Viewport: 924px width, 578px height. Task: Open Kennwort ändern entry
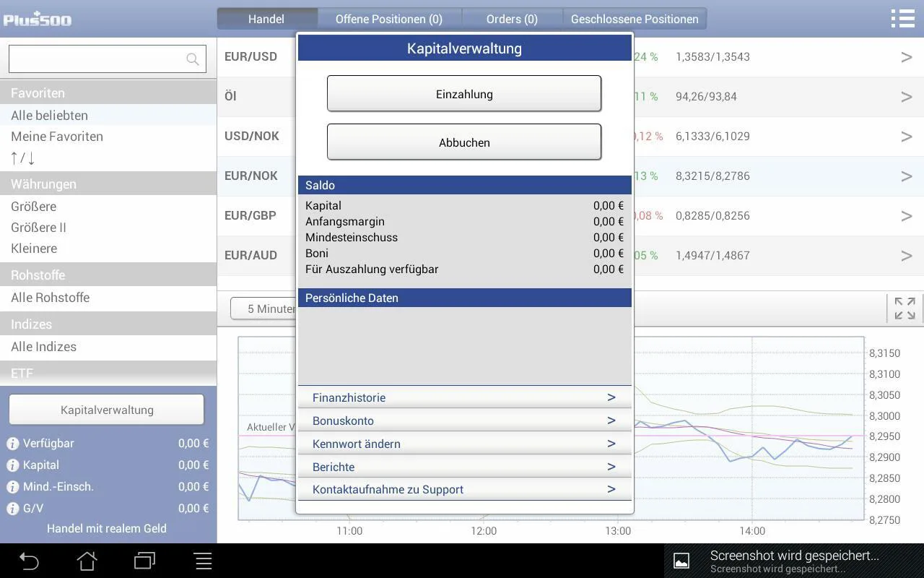tap(464, 444)
